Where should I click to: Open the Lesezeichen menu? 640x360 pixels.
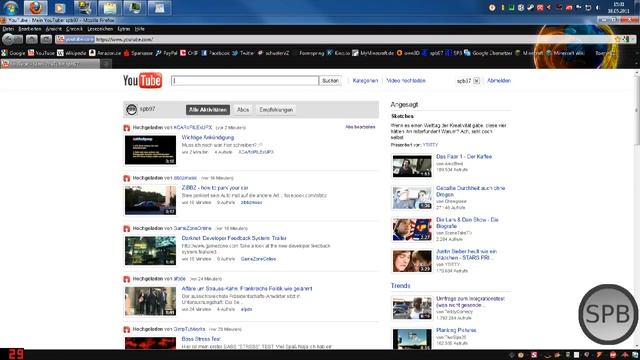point(100,29)
